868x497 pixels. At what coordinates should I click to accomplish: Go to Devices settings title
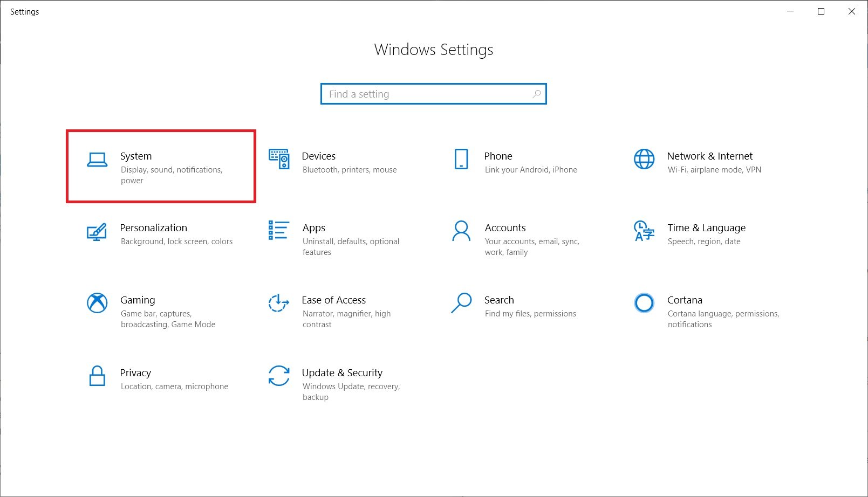coord(319,156)
